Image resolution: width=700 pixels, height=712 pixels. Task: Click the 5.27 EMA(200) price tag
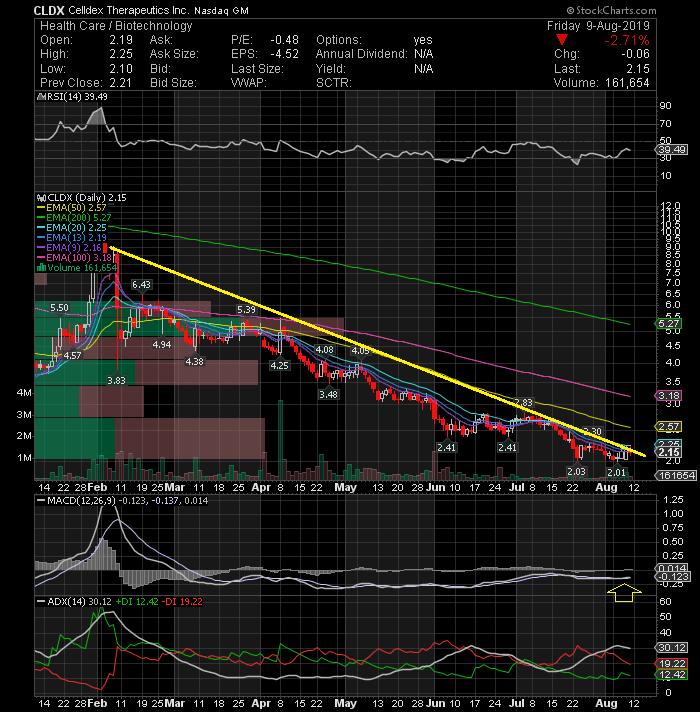pyautogui.click(x=668, y=324)
